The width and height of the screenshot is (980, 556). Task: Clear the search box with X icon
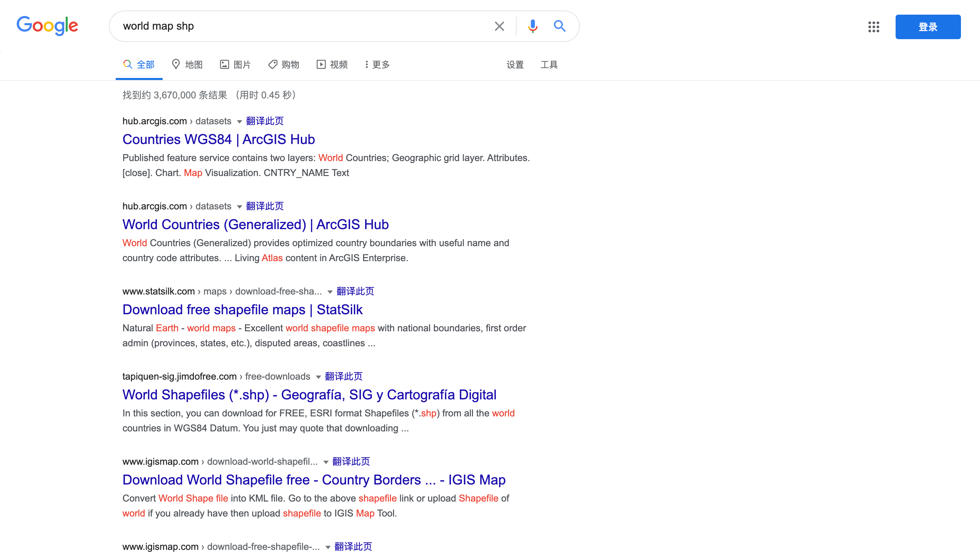(499, 26)
